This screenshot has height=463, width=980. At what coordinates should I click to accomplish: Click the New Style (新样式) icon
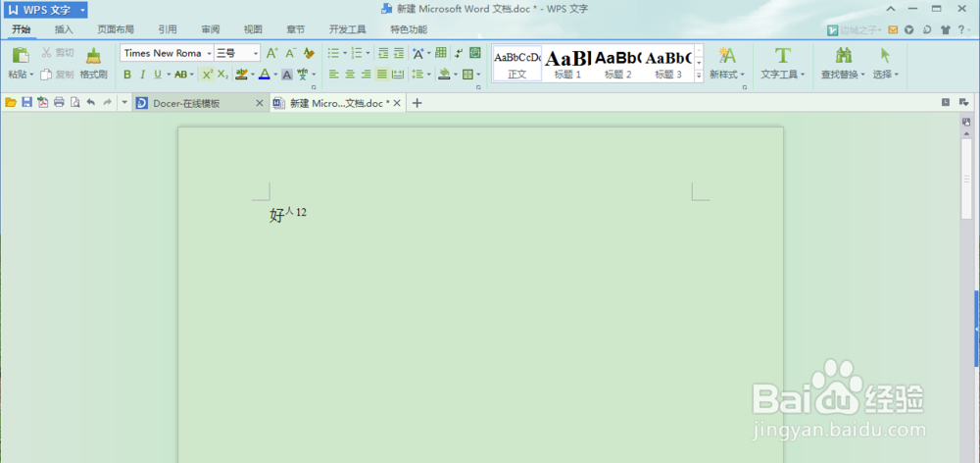pos(727,56)
